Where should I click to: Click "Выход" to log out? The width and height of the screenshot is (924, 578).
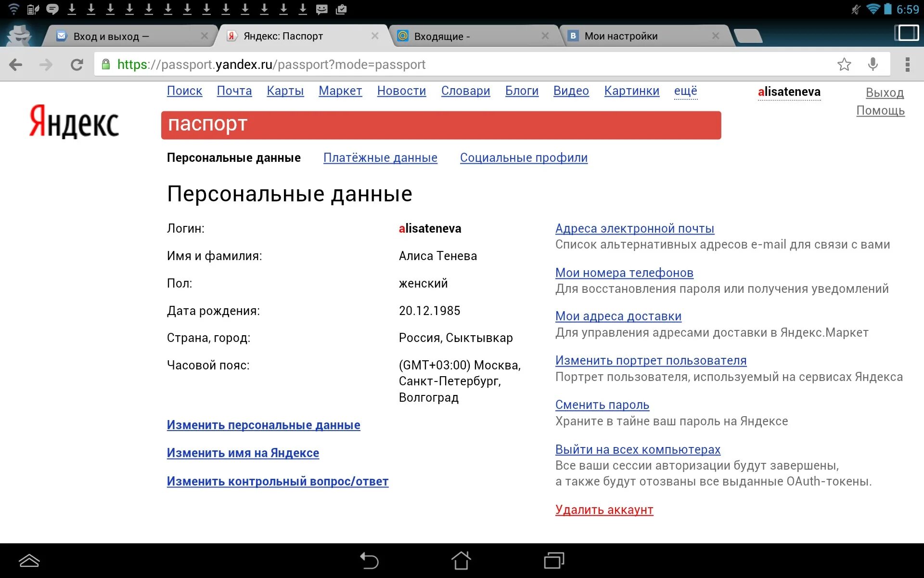(885, 92)
